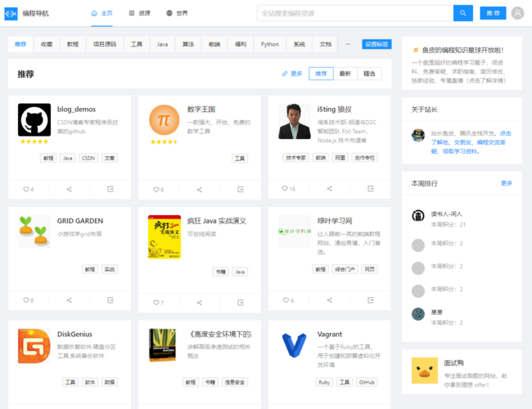Viewport: 532px width, 409px height.
Task: Share the 疯狂 Java 实战演义 card
Action: click(199, 302)
